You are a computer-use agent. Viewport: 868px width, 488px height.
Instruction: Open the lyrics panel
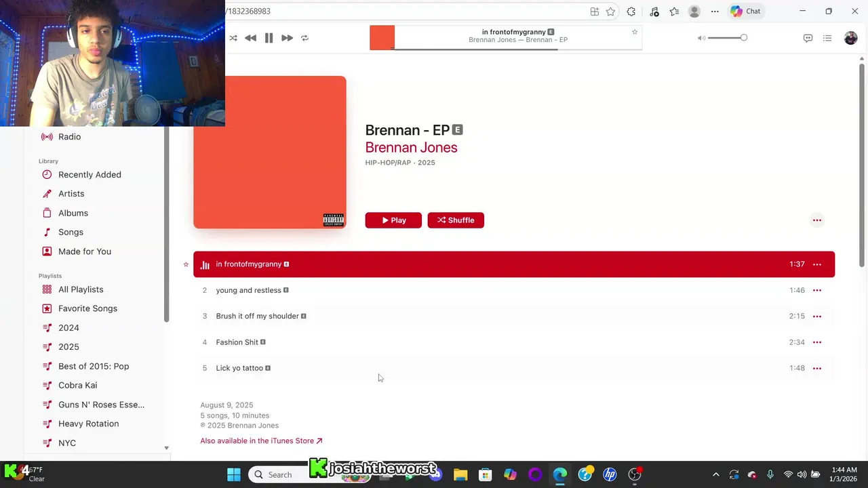(808, 38)
